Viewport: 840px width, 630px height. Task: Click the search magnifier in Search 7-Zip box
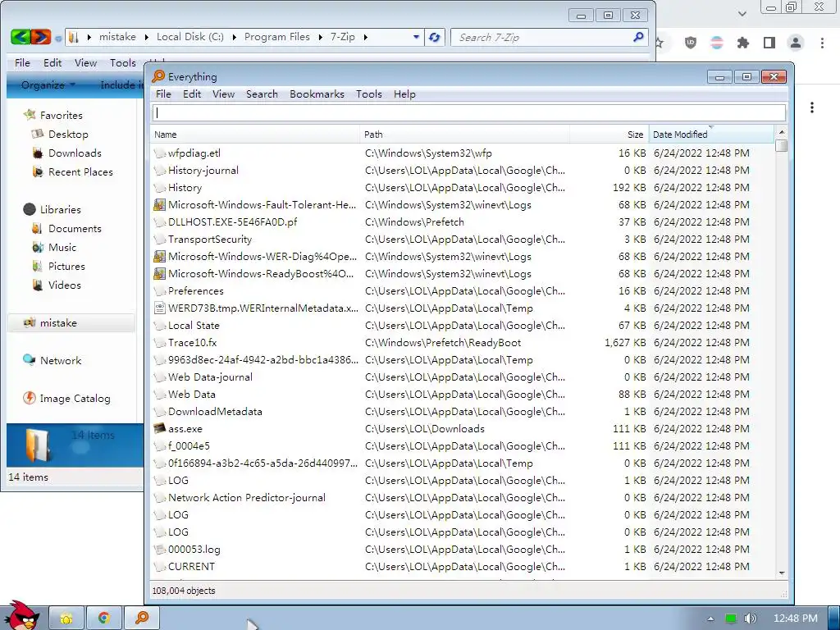(x=638, y=37)
